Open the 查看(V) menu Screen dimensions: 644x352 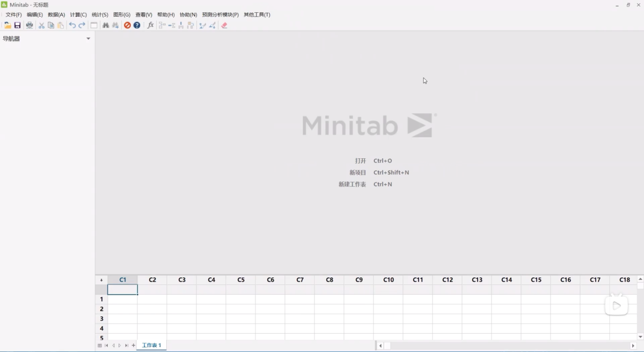coord(144,14)
